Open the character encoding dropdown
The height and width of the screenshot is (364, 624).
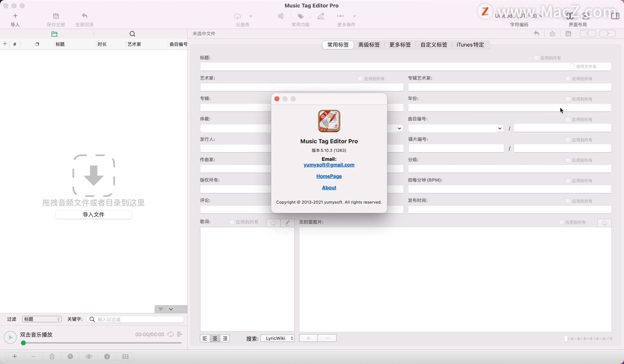point(519,16)
